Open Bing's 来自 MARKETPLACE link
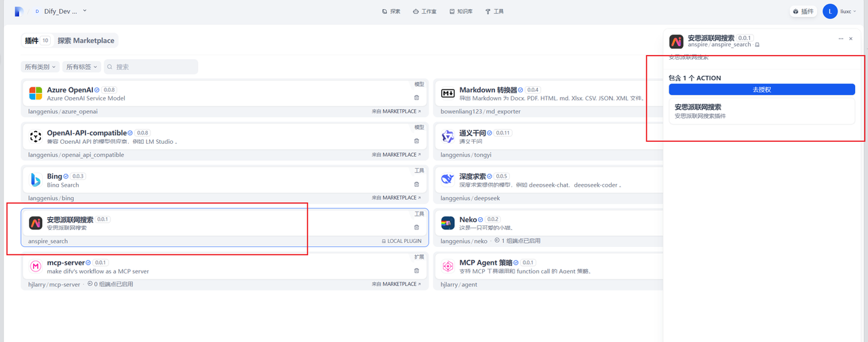This screenshot has height=342, width=868. [396, 198]
